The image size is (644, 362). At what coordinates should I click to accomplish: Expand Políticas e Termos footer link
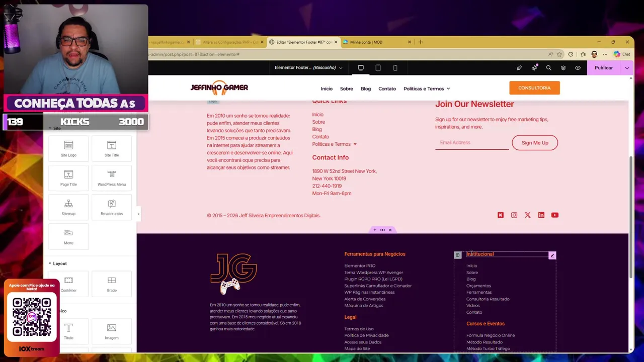tap(334, 144)
